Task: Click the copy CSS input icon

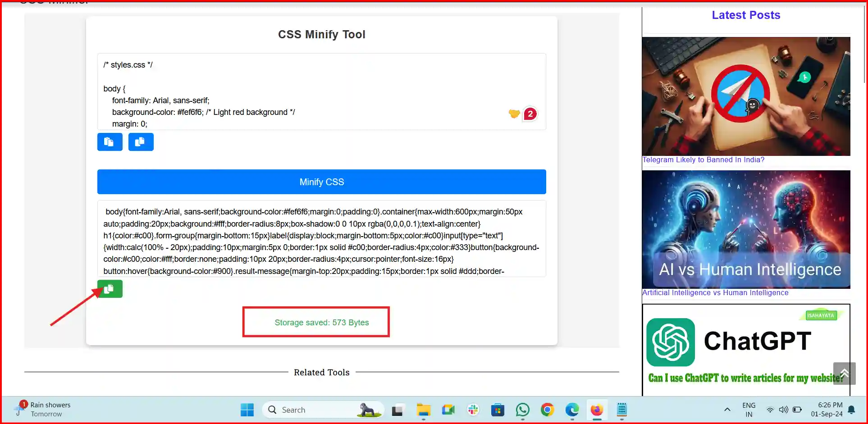Action: pyautogui.click(x=110, y=141)
